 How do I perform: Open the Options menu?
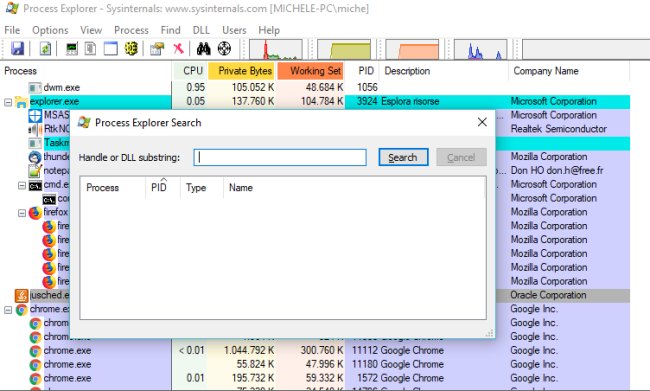(x=50, y=30)
